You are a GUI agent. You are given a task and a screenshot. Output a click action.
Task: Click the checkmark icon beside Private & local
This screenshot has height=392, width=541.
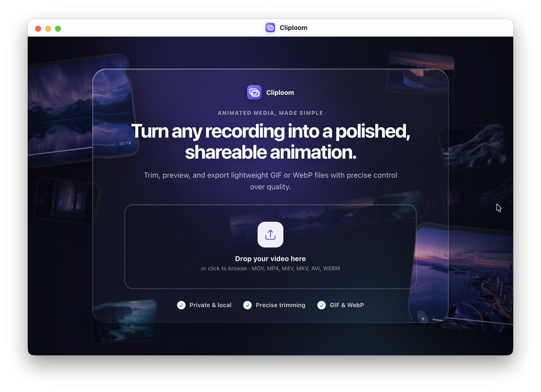181,305
